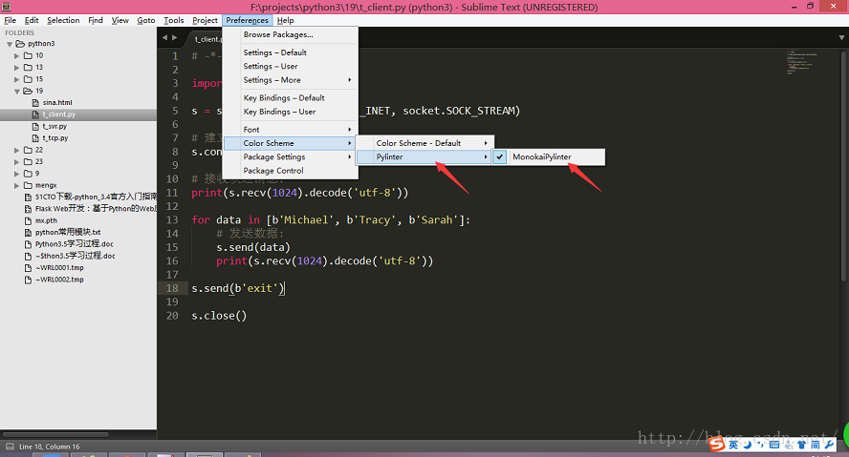849x457 pixels.
Task: Toggle the MonokaiPylinter checkmark
Action: click(500, 157)
